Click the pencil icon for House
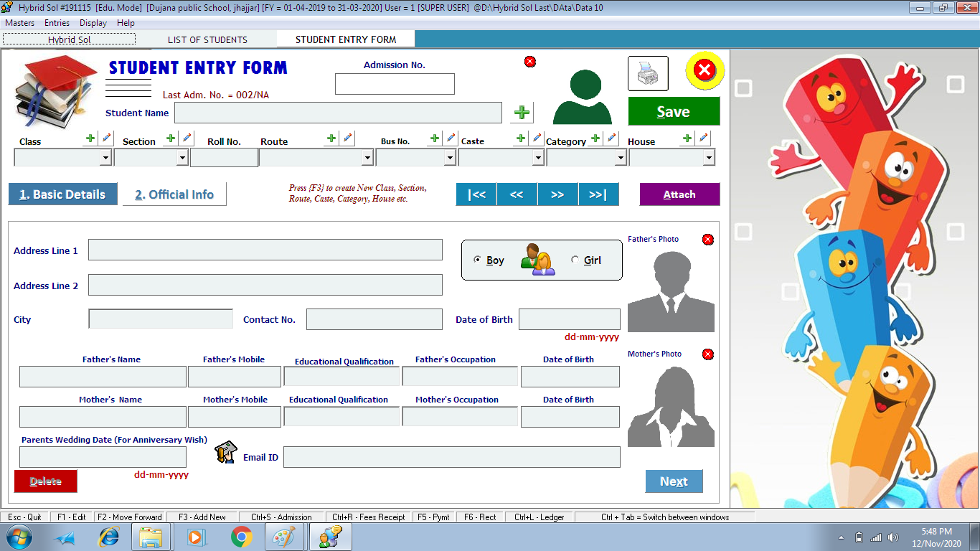 (x=703, y=138)
